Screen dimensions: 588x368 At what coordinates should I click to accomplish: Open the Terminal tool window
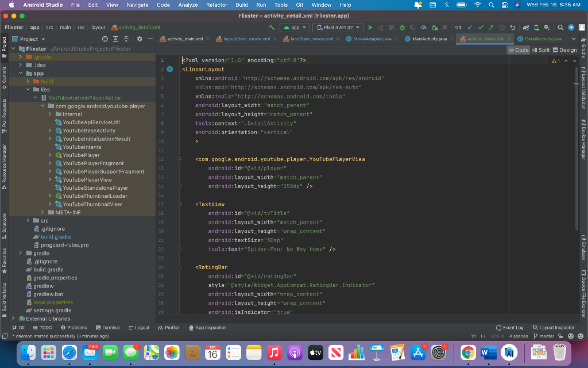107,328
